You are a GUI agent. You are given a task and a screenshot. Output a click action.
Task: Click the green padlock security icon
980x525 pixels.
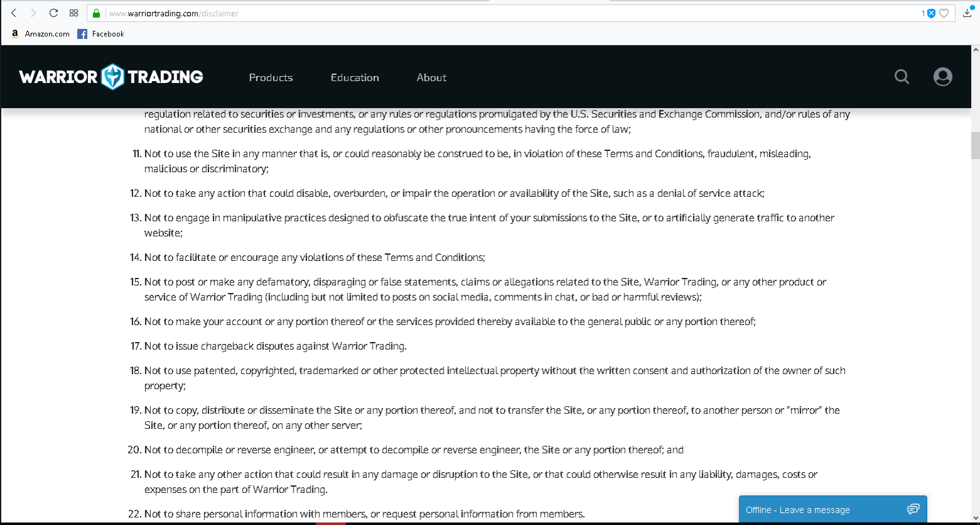coord(96,13)
